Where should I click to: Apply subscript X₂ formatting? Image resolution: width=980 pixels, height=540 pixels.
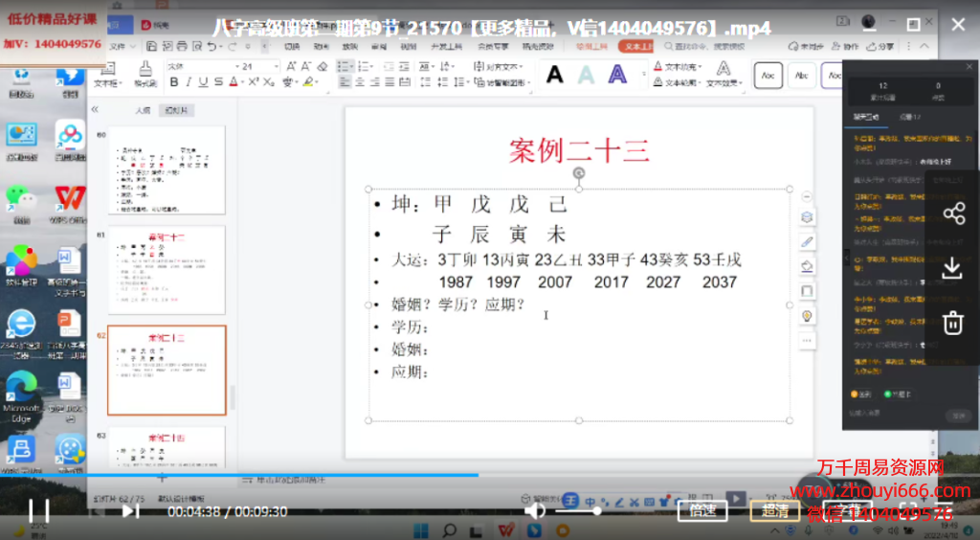click(x=268, y=82)
